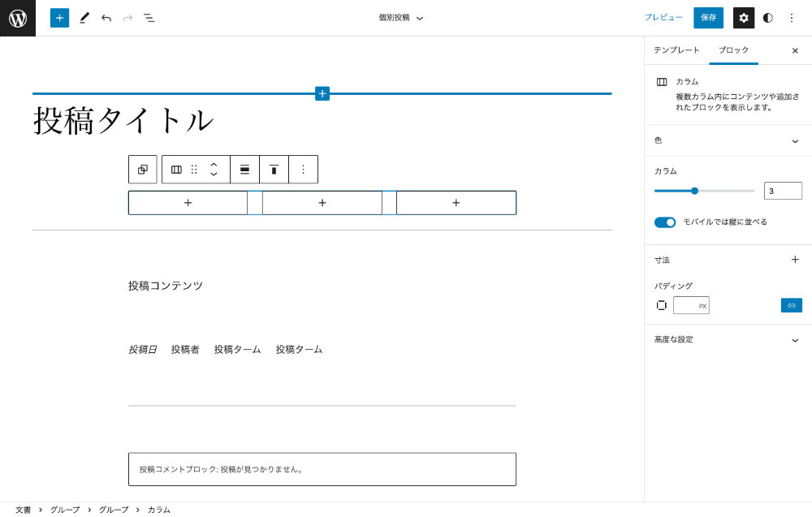The image size is (812, 517).
Task: Select the 投稿日 block
Action: click(x=142, y=350)
